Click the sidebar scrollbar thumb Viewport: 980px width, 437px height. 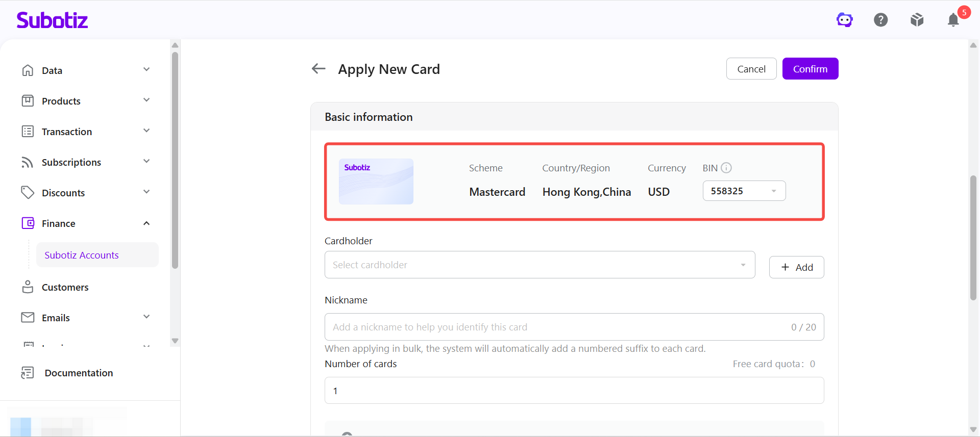(175, 160)
